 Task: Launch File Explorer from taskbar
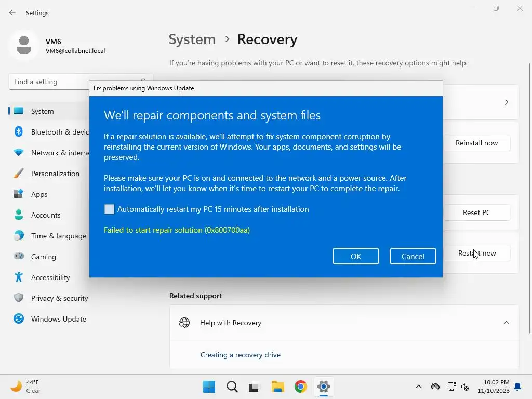[277, 387]
